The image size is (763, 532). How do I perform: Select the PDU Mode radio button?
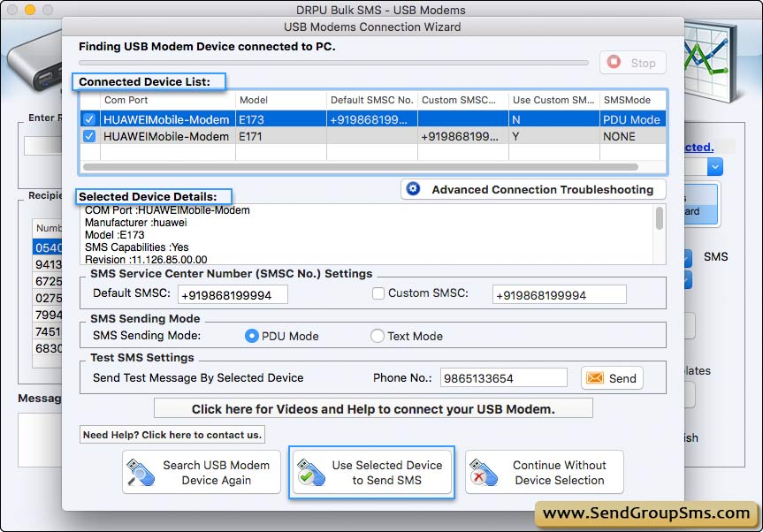pyautogui.click(x=252, y=336)
